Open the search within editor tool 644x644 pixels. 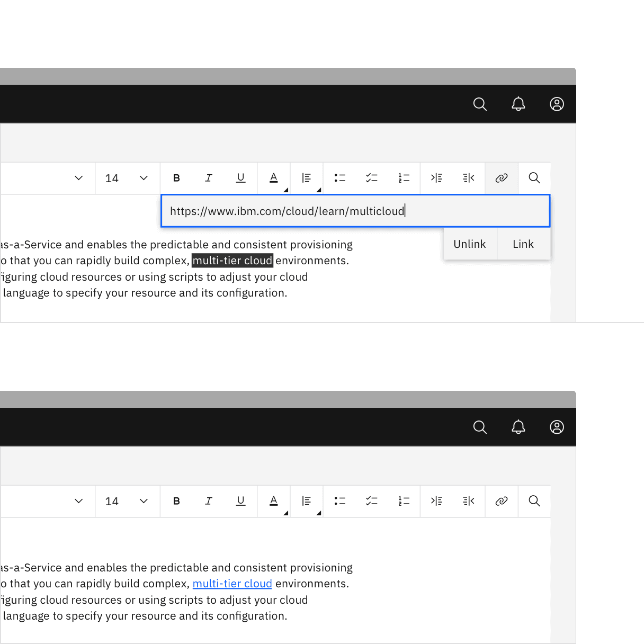534,178
